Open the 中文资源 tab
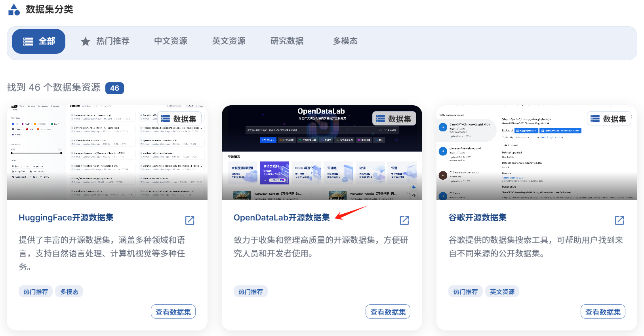This screenshot has height=336, width=644. [171, 41]
